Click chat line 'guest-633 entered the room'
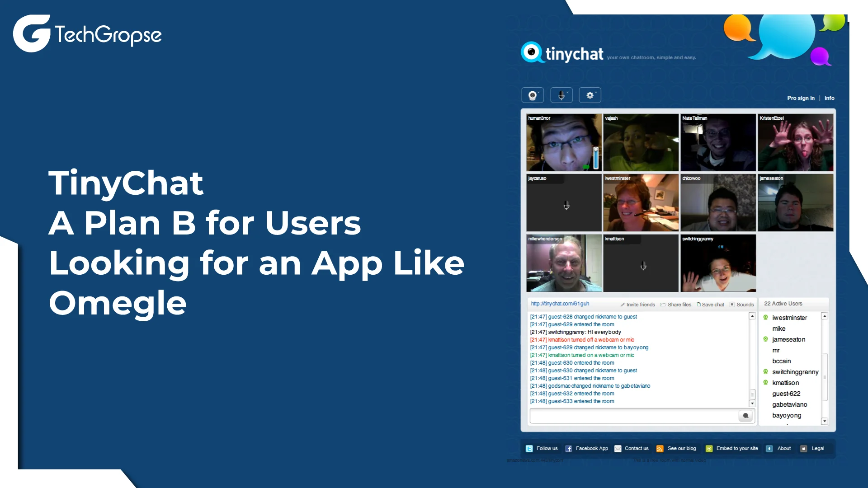 (572, 401)
